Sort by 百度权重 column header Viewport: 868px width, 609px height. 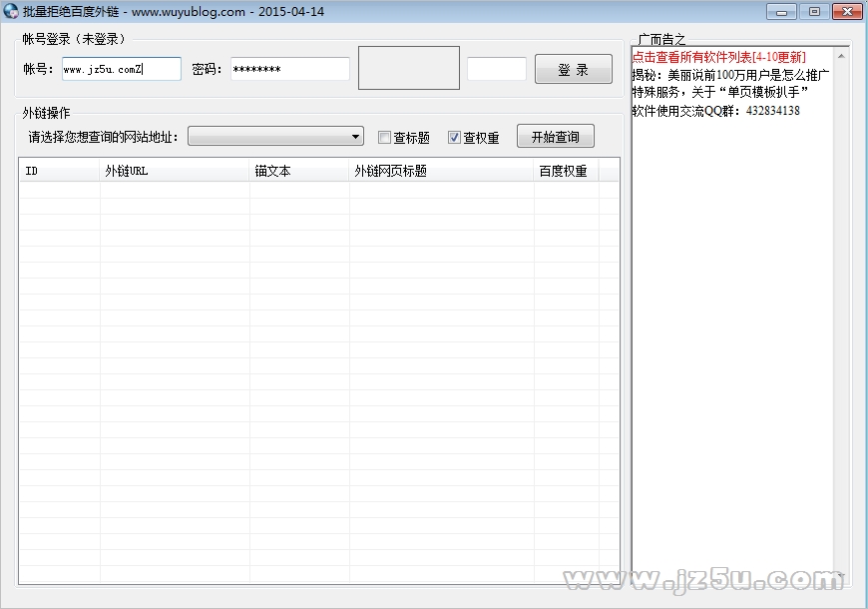[x=567, y=171]
